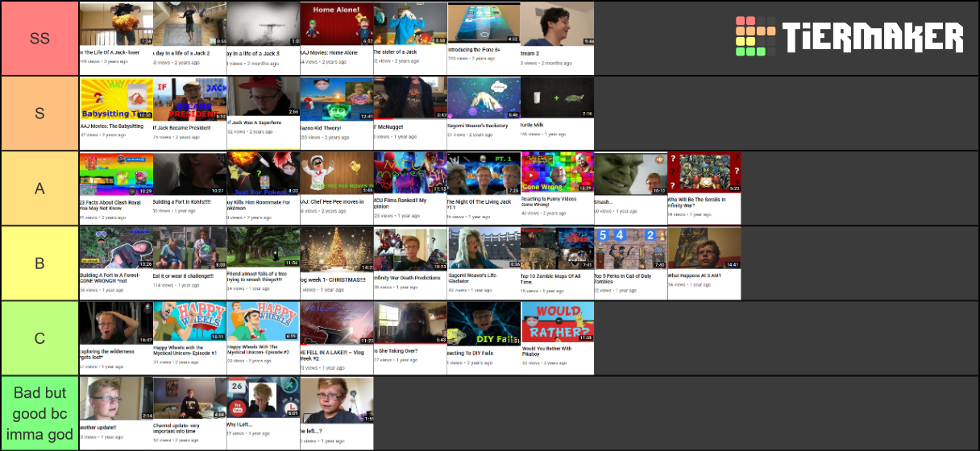Open the 'McNugget' video card

point(410,113)
